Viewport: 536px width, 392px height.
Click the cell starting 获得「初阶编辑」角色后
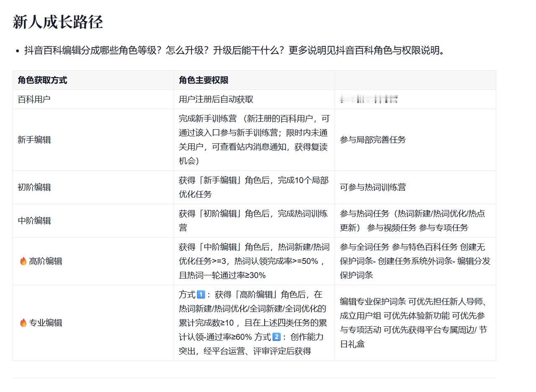[x=254, y=221]
